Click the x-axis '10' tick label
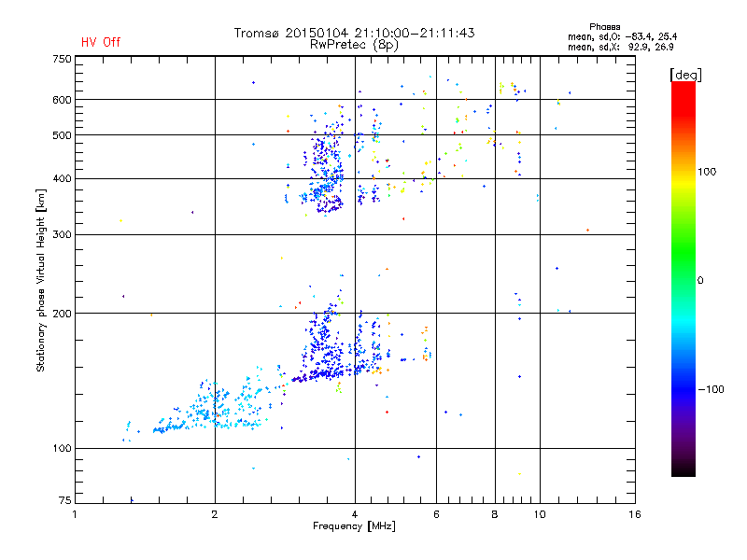This screenshot has height=560, width=747. (x=540, y=514)
